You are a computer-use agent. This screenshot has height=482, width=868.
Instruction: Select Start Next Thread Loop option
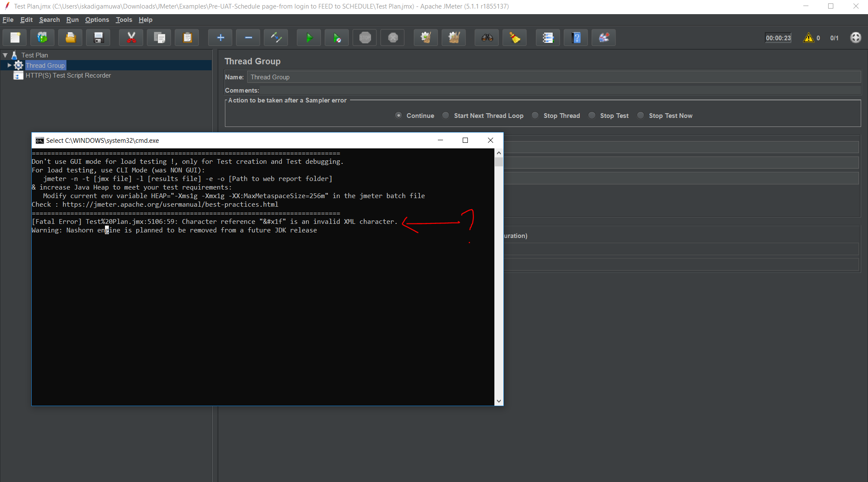click(446, 115)
